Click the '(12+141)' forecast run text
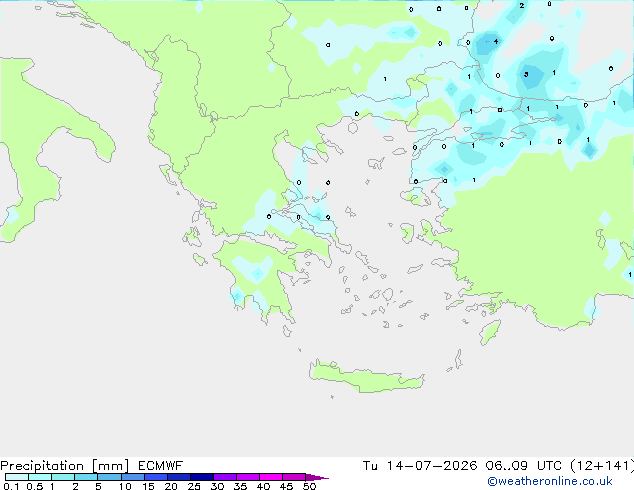634x490 pixels. [x=602, y=466]
